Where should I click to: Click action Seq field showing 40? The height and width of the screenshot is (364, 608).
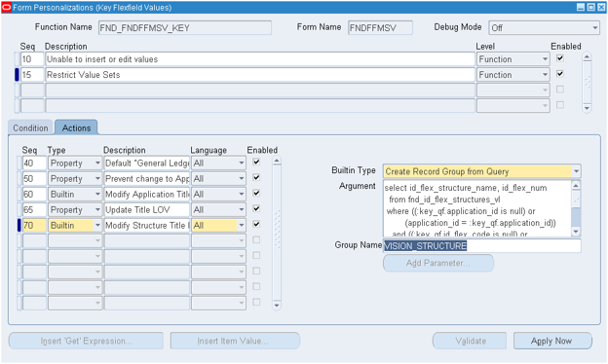pyautogui.click(x=34, y=164)
